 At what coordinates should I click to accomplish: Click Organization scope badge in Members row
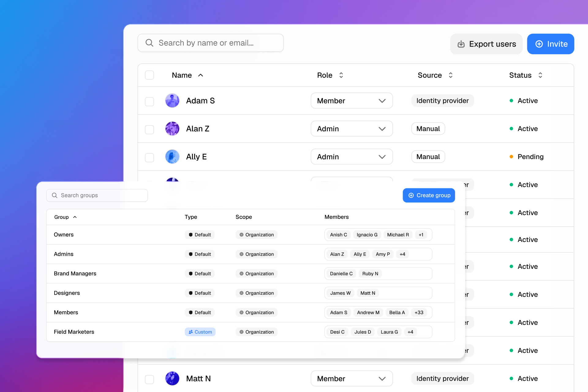coord(256,312)
